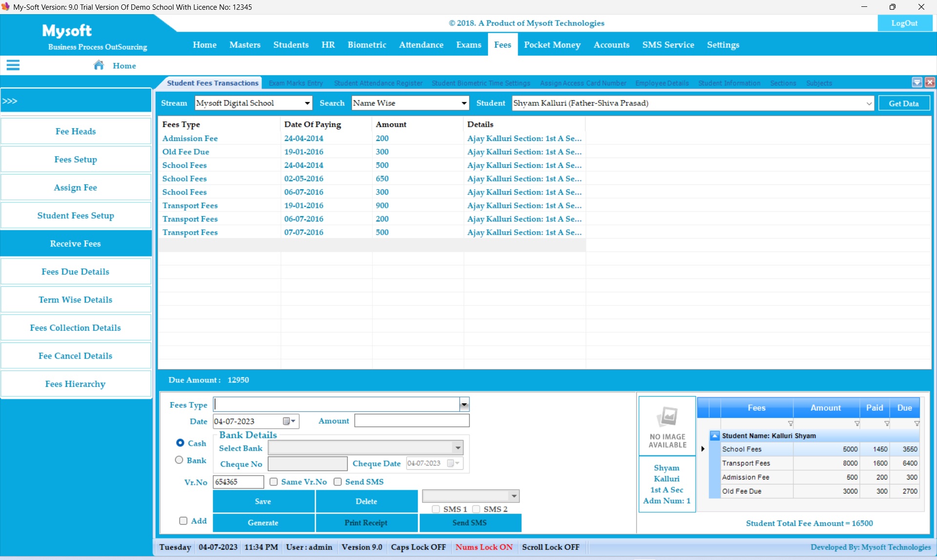The height and width of the screenshot is (560, 937).
Task: Click the hamburger menu icon
Action: tap(13, 65)
